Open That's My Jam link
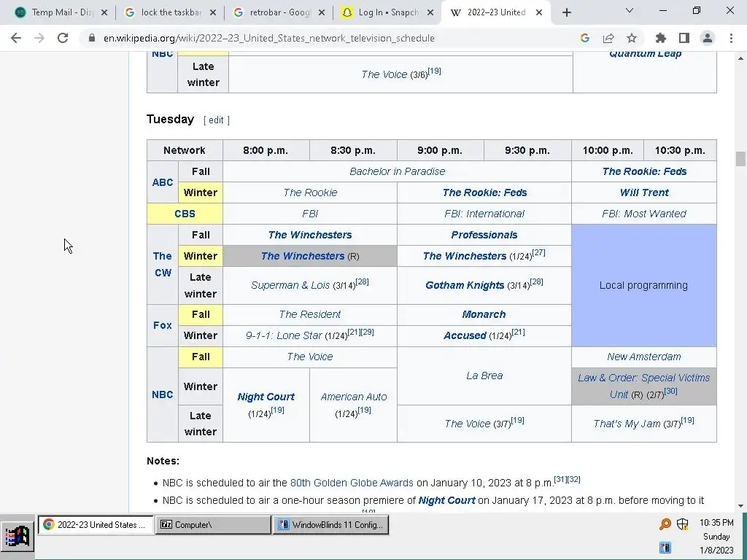Screen dimensions: 747x560 [x=627, y=424]
